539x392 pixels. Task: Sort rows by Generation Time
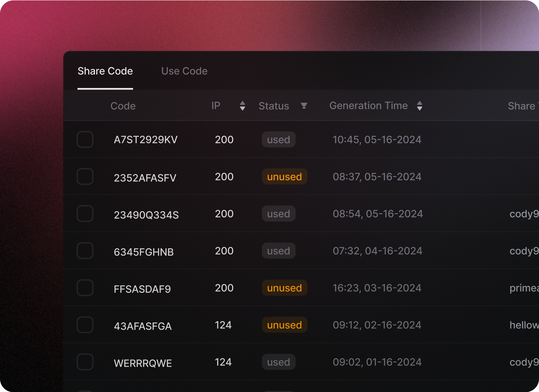point(420,106)
